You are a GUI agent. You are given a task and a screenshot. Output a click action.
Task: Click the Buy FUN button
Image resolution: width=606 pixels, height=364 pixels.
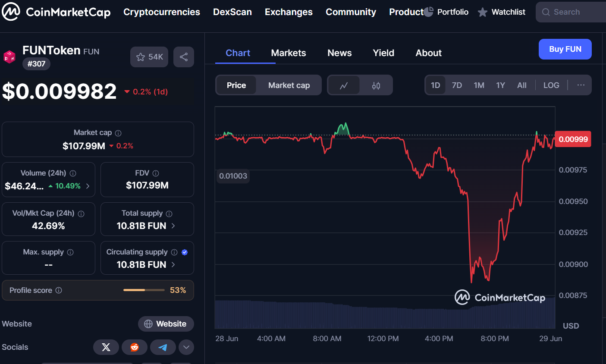tap(565, 49)
